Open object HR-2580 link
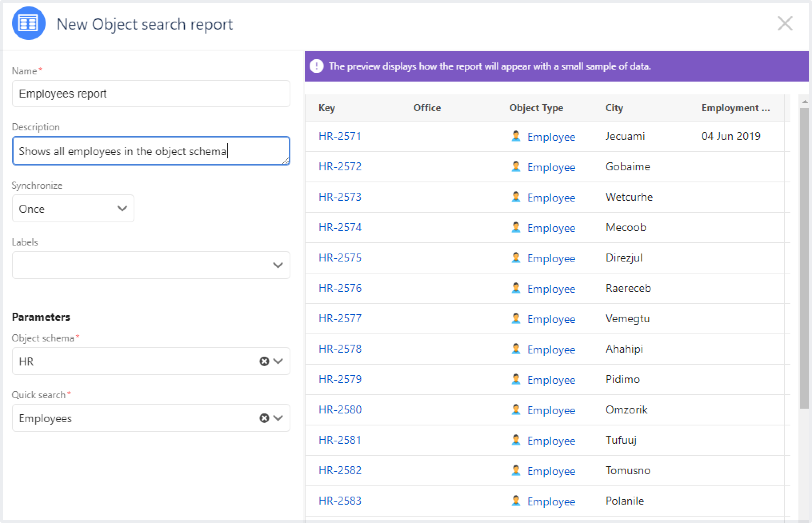This screenshot has height=523, width=812. coord(340,410)
